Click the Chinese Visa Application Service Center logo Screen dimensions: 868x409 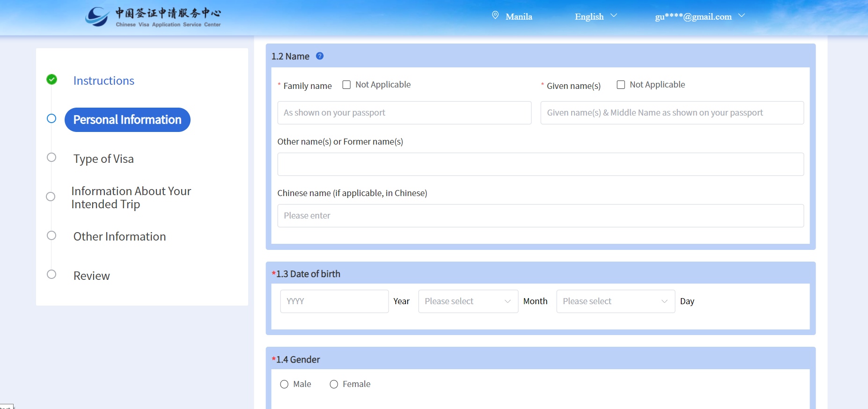153,17
